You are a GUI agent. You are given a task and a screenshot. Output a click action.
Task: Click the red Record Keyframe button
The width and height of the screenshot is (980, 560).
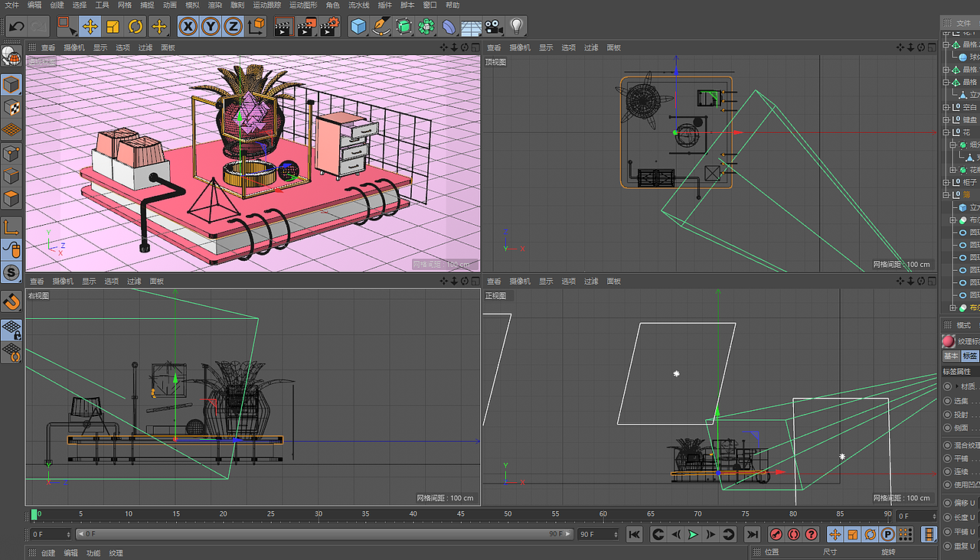[776, 535]
